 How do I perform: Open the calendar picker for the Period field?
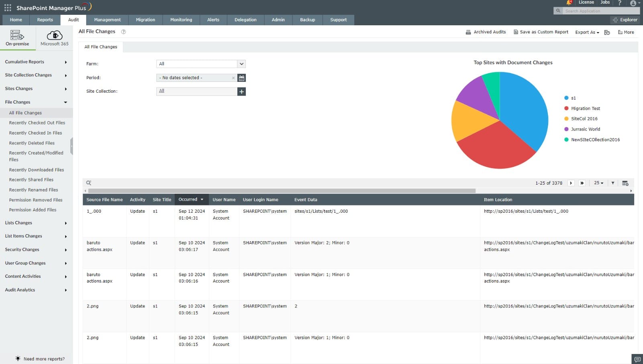click(x=241, y=77)
